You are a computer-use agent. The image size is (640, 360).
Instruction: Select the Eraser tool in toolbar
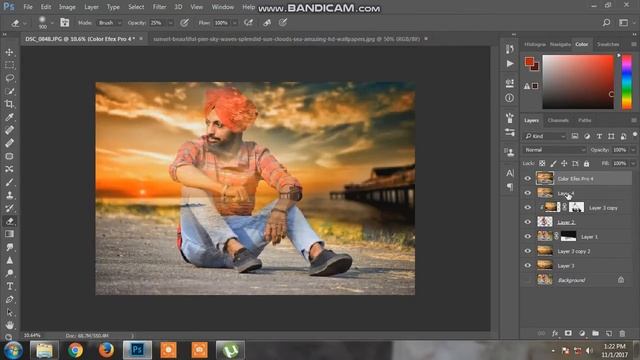pyautogui.click(x=9, y=221)
